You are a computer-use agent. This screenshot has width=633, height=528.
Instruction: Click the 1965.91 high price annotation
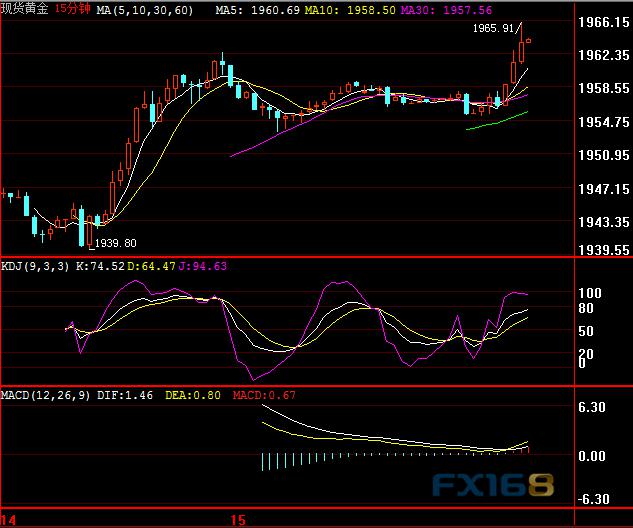pyautogui.click(x=493, y=28)
